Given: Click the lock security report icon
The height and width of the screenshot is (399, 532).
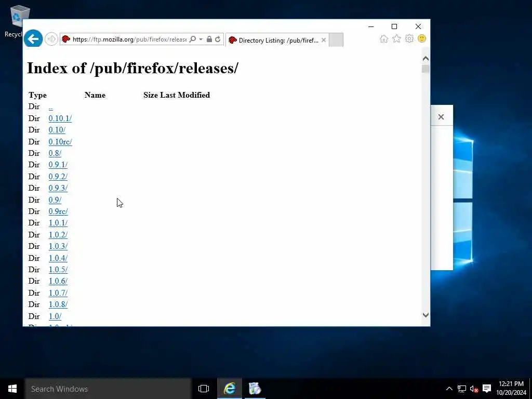Looking at the screenshot, I should (209, 39).
